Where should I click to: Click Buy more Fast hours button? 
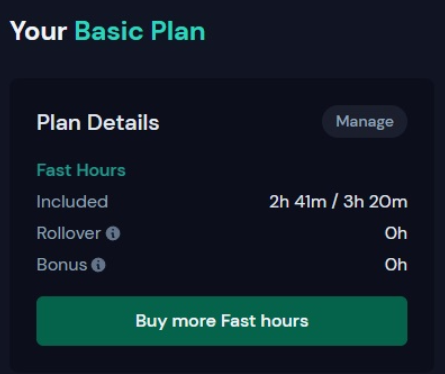[222, 321]
